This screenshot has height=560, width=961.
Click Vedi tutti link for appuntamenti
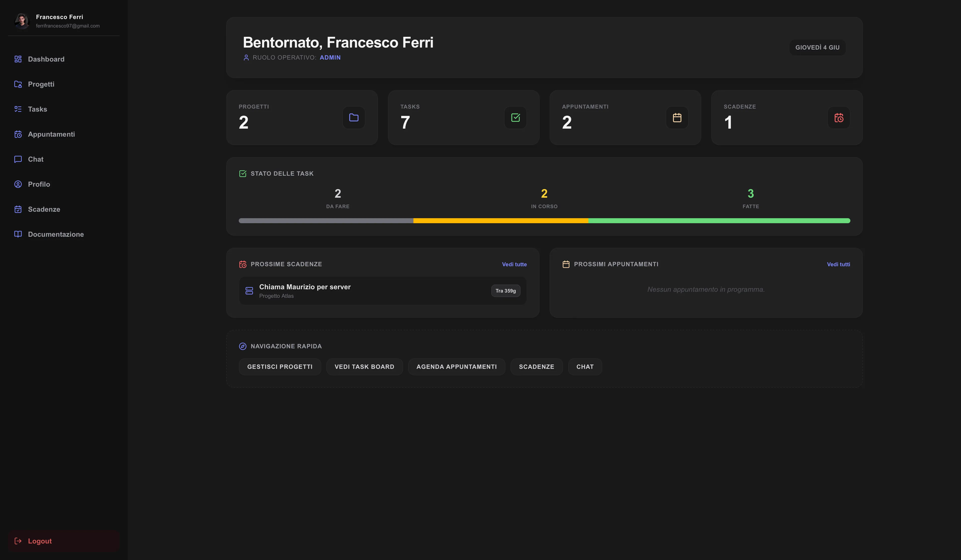point(838,264)
